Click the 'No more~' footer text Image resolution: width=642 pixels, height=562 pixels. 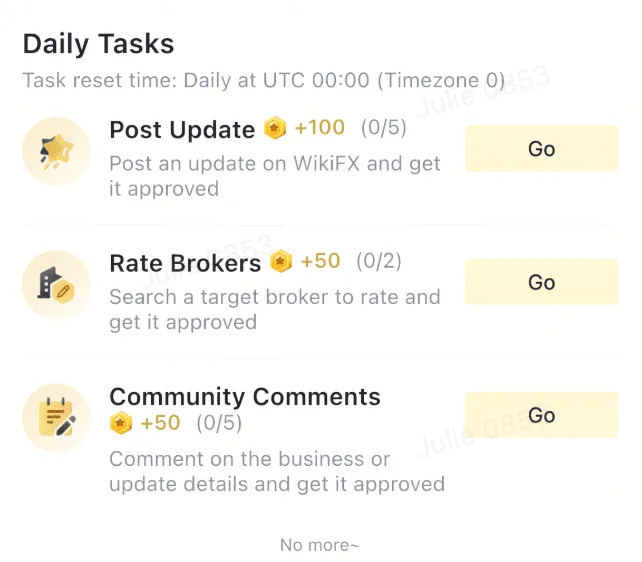(320, 545)
